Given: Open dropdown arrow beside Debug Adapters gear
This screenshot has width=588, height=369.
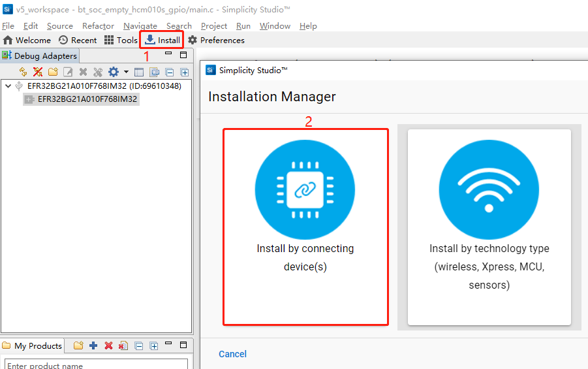Looking at the screenshot, I should (126, 72).
